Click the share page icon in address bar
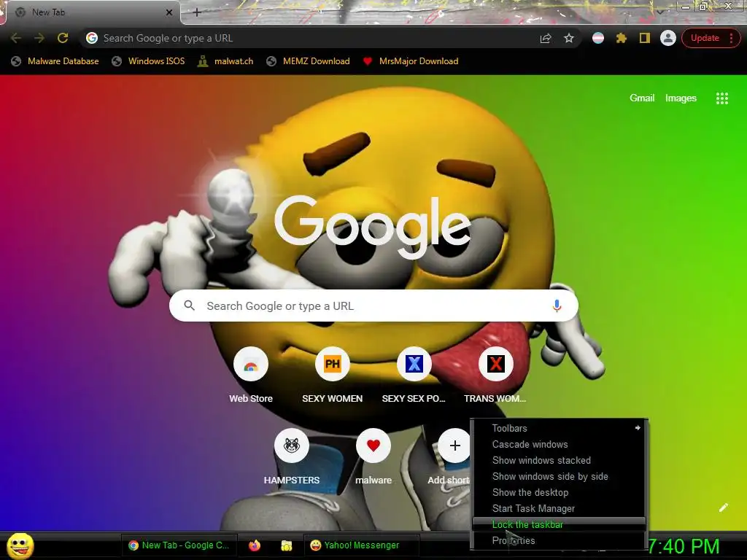Image resolution: width=747 pixels, height=560 pixels. point(546,39)
